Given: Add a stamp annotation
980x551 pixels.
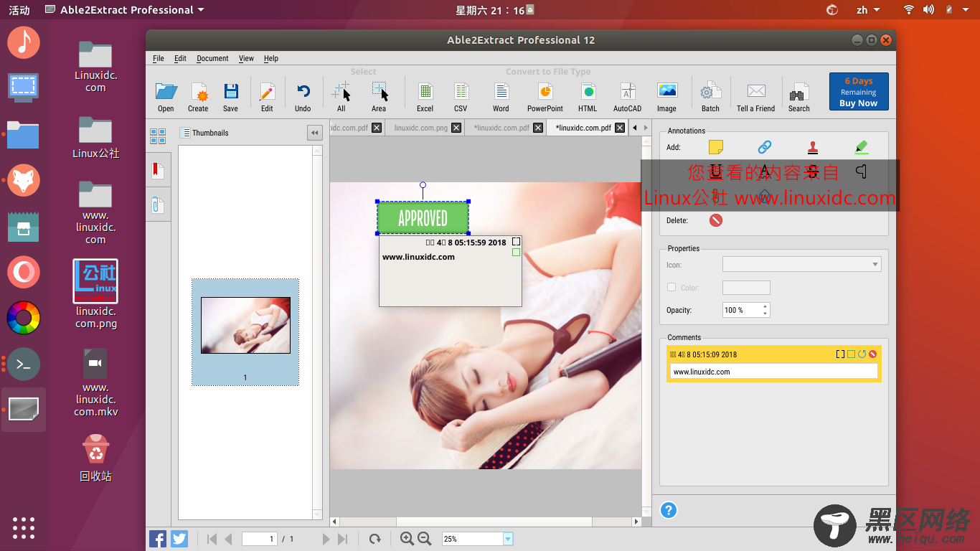Looking at the screenshot, I should click(812, 147).
